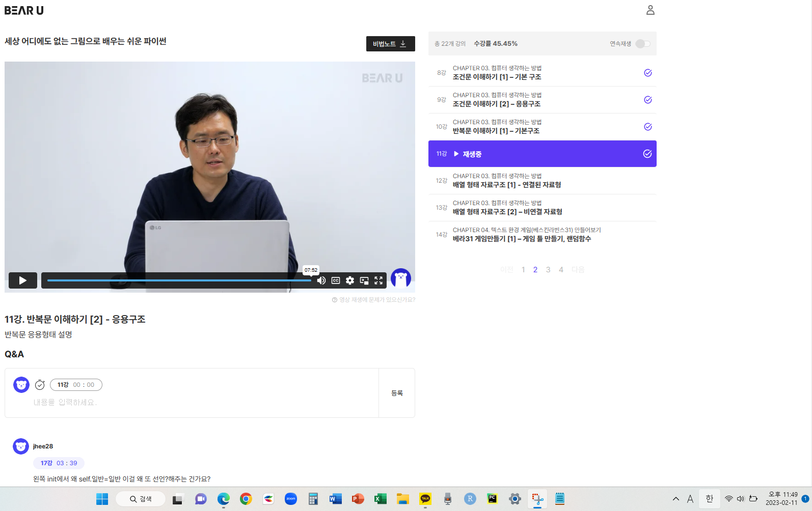Click 다음 next page link
812x511 pixels.
578,270
